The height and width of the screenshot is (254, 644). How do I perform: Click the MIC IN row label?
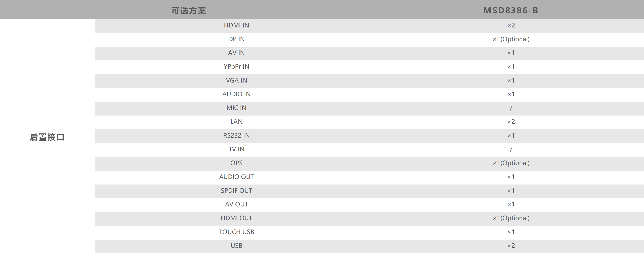coord(236,108)
